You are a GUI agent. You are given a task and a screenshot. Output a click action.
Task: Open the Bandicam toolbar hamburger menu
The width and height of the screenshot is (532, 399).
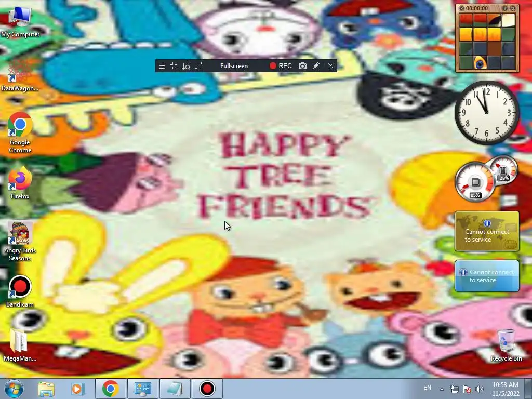click(162, 66)
